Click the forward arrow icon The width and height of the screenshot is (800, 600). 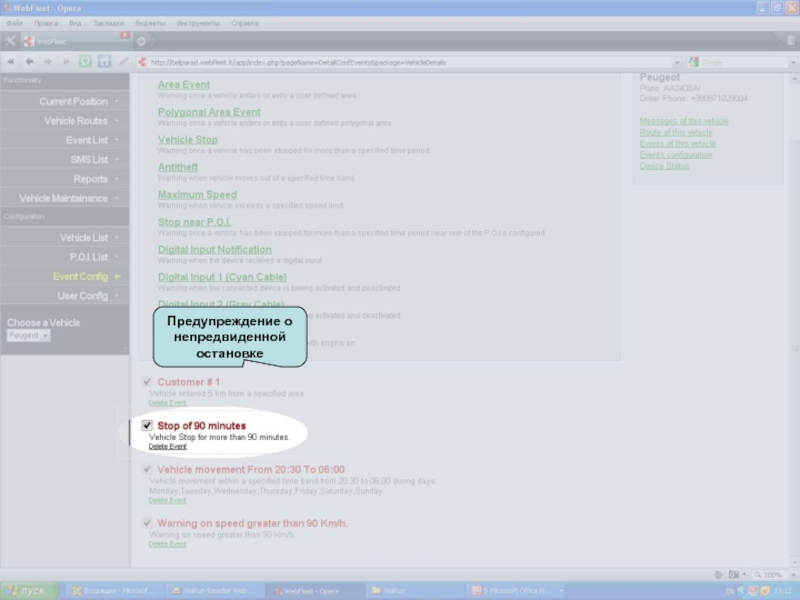click(x=48, y=62)
